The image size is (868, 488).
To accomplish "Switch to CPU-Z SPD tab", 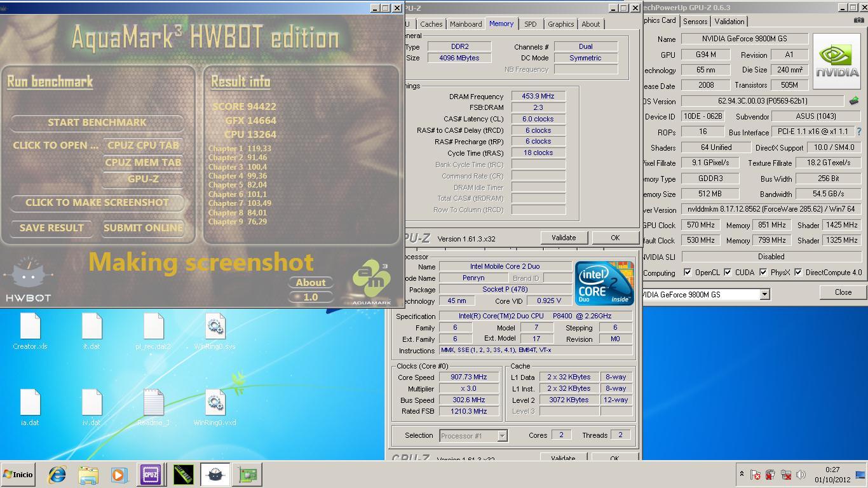I will point(530,24).
